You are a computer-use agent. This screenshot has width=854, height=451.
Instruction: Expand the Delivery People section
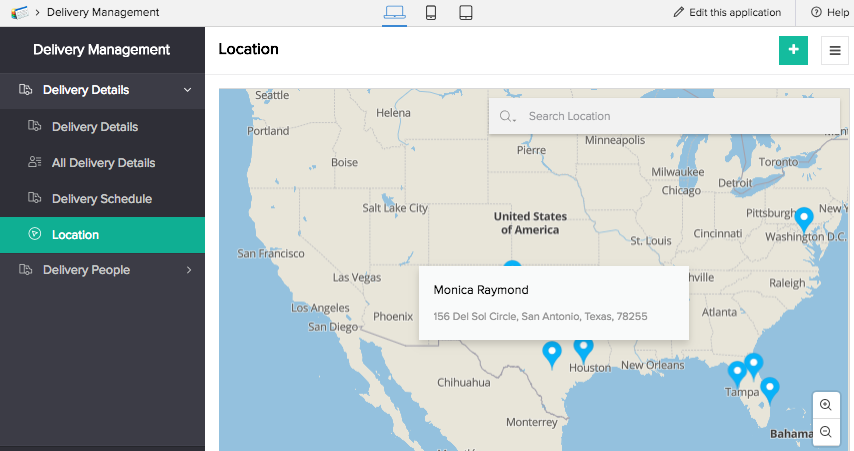[189, 270]
